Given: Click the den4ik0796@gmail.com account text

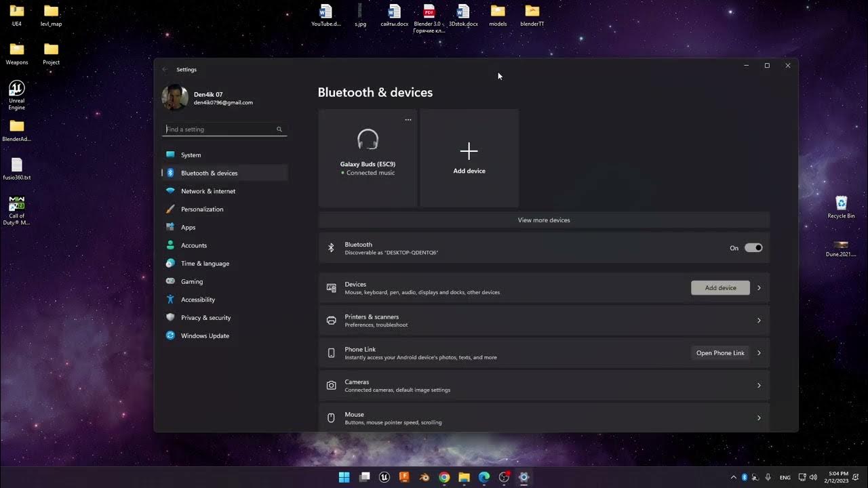Looking at the screenshot, I should (x=223, y=103).
